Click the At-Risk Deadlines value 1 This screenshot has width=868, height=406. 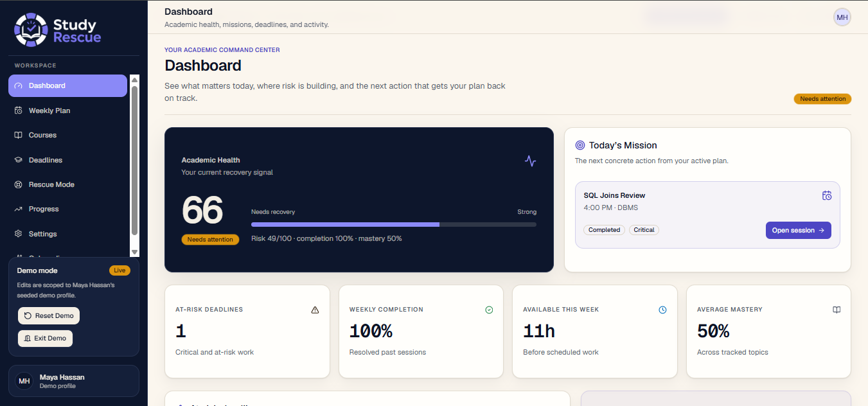click(181, 331)
